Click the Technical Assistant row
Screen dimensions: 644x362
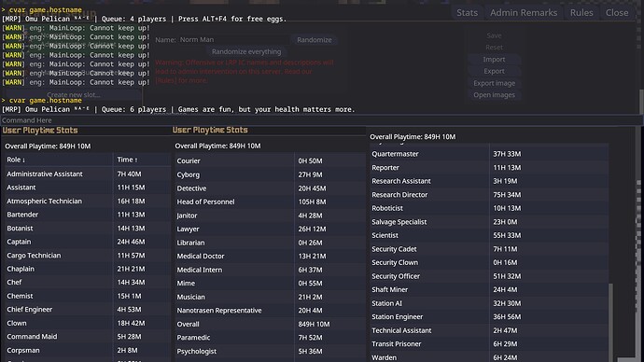[489, 330]
